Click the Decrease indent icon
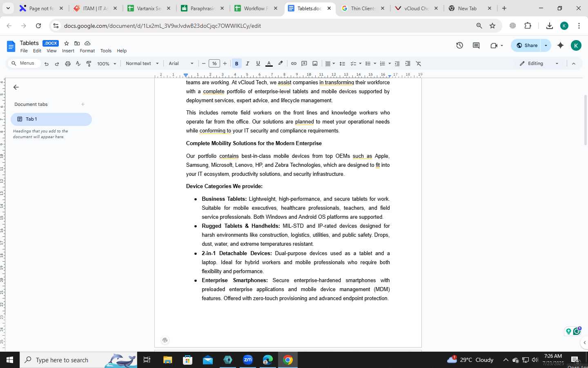Viewport: 588px width, 368px height. (397, 64)
